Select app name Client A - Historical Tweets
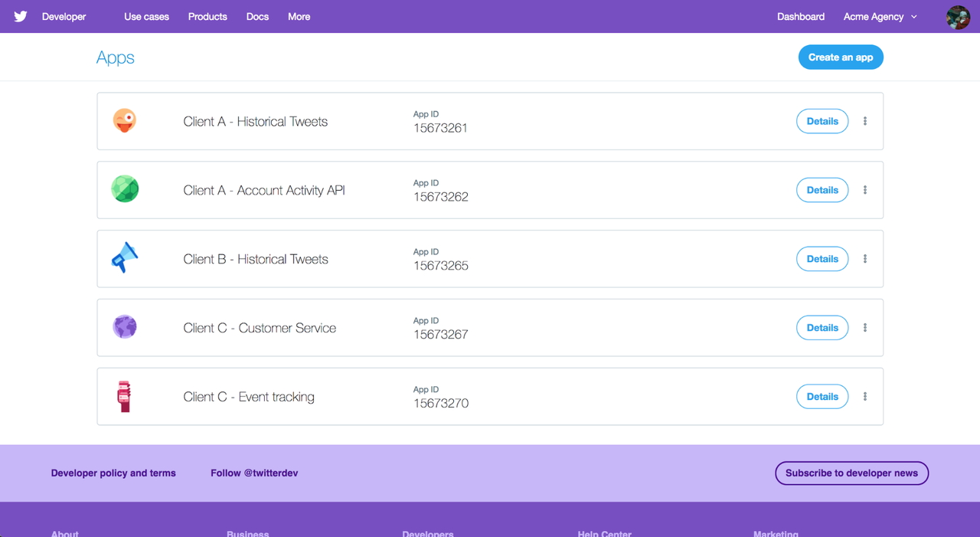The height and width of the screenshot is (537, 980). (256, 121)
